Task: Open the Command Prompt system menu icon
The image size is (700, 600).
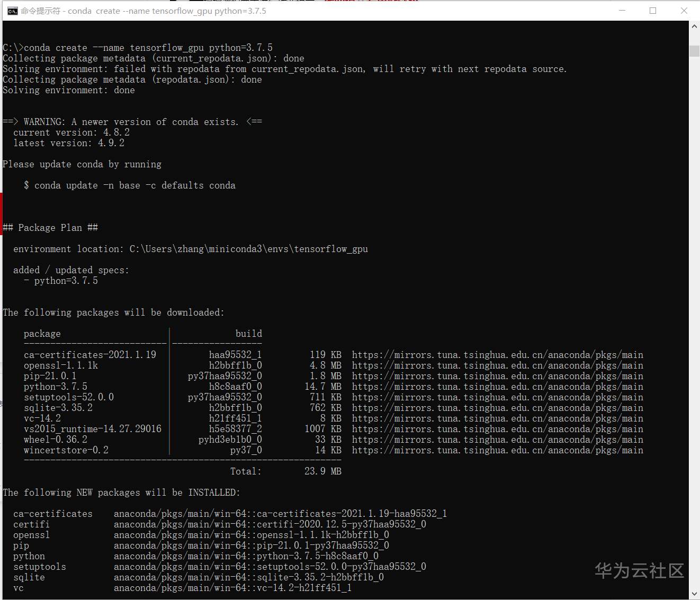Action: pos(13,11)
